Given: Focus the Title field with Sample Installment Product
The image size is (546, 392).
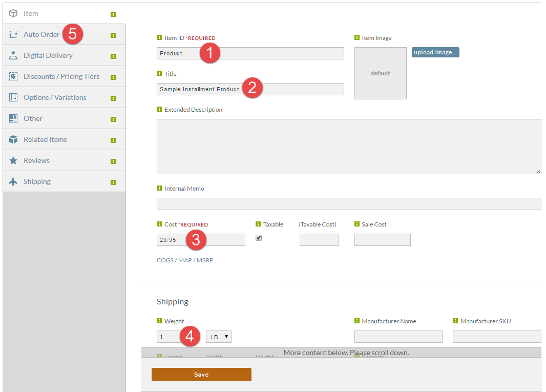Looking at the screenshot, I should click(x=250, y=89).
